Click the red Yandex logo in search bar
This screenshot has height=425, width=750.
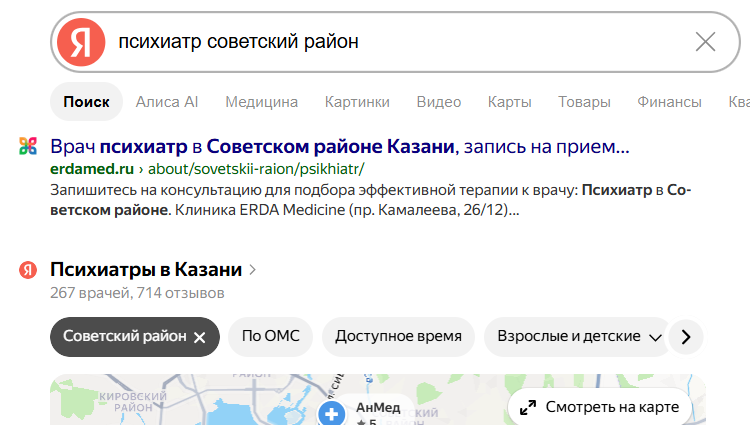81,42
